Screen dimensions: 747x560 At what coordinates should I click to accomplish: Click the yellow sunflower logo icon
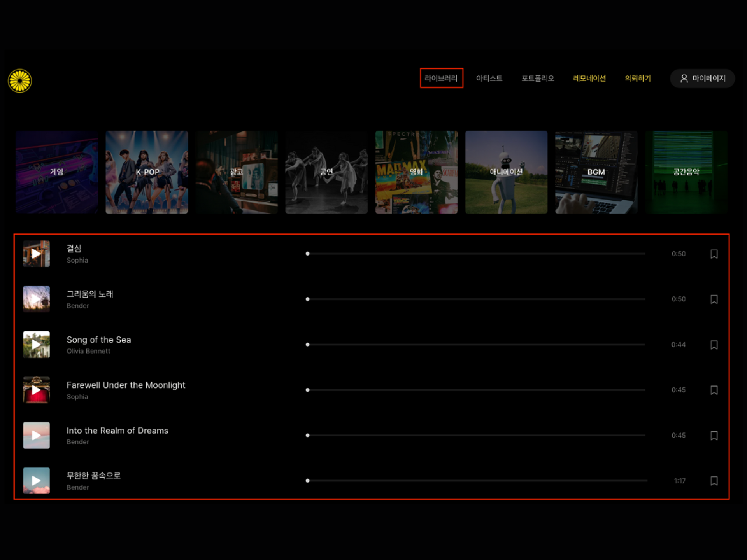click(x=20, y=81)
